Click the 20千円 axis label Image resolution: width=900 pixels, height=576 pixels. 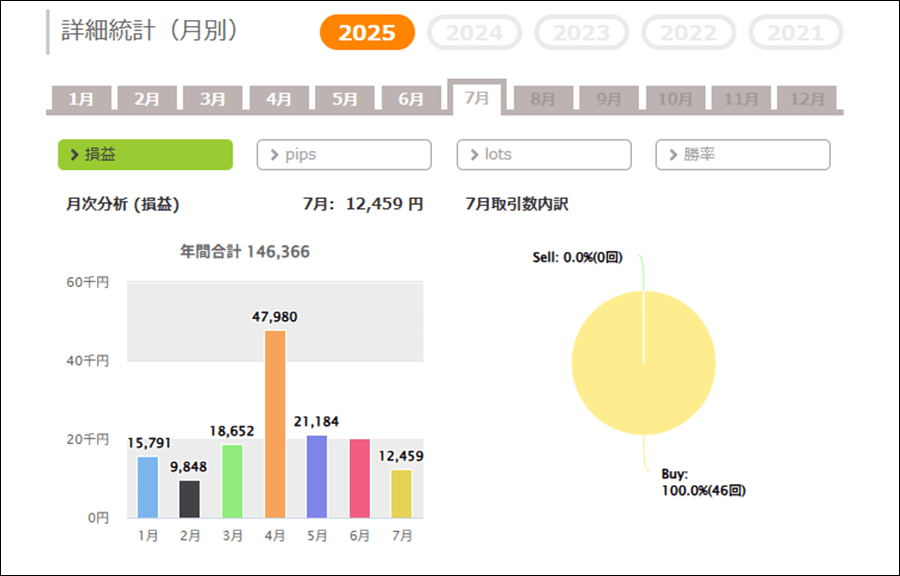pos(88,439)
